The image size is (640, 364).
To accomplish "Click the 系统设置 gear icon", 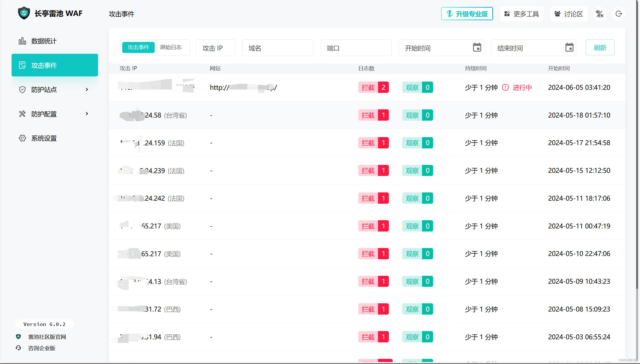I will [x=22, y=138].
